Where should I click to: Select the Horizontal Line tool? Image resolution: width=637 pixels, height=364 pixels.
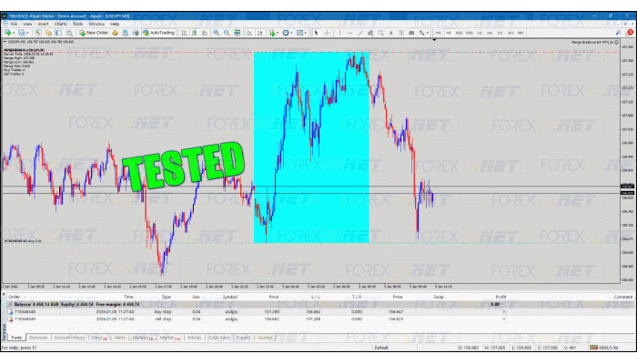click(349, 33)
